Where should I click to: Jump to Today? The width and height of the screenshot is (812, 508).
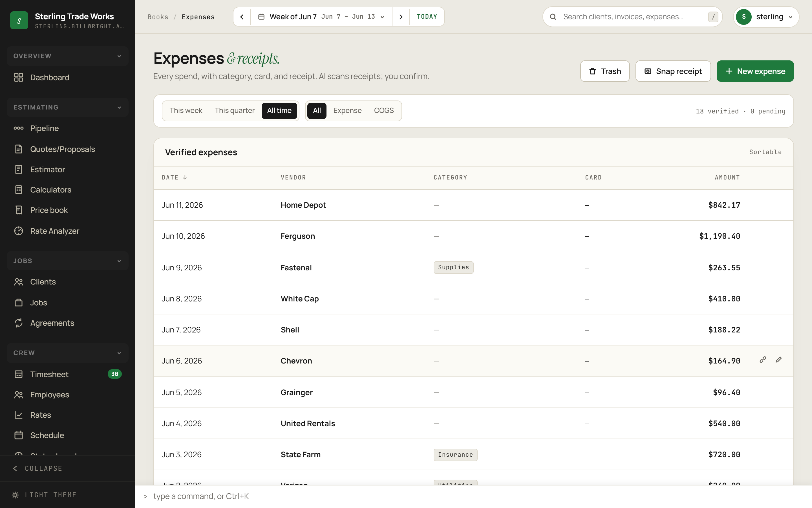coord(427,17)
